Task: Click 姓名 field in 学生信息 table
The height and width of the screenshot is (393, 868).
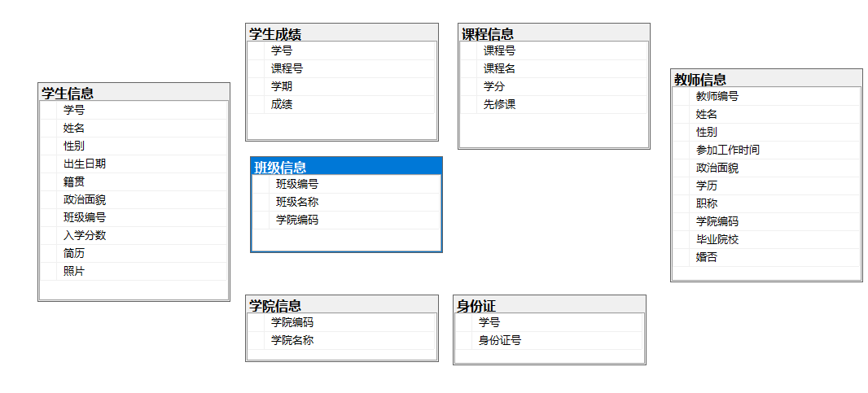Action: click(x=134, y=128)
